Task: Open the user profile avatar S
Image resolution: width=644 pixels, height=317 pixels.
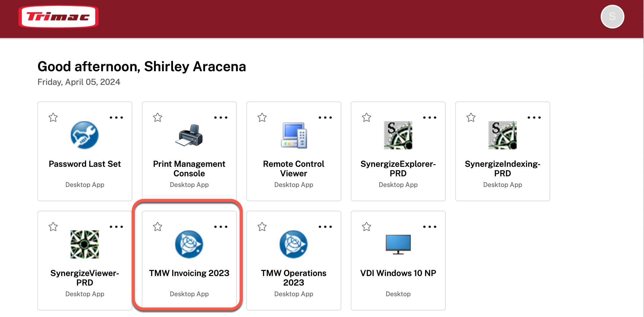Action: point(612,17)
